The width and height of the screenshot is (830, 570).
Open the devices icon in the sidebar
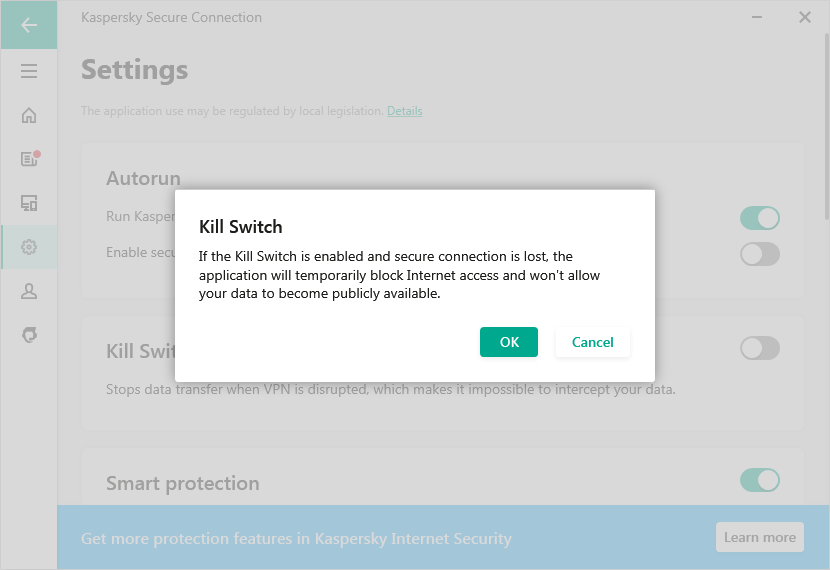click(x=29, y=203)
